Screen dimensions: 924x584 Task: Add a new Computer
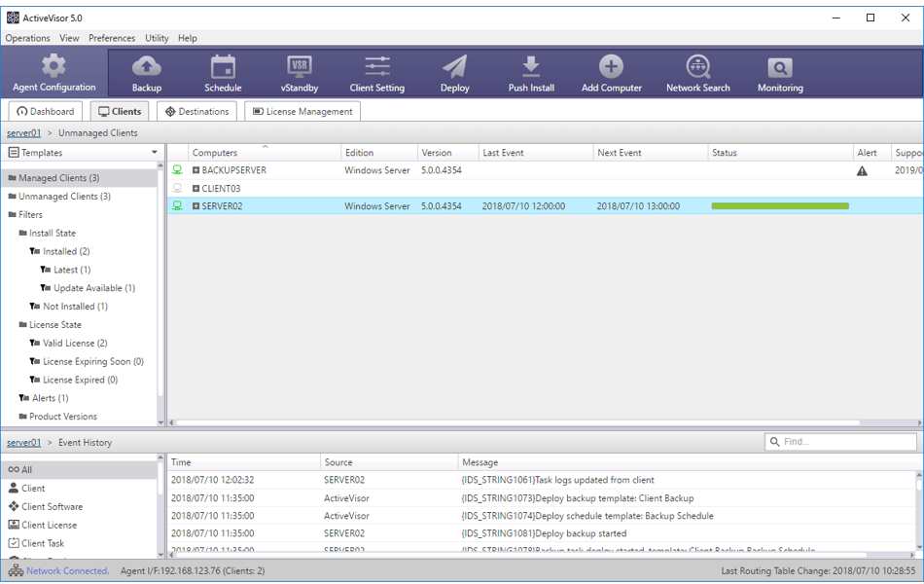point(610,70)
